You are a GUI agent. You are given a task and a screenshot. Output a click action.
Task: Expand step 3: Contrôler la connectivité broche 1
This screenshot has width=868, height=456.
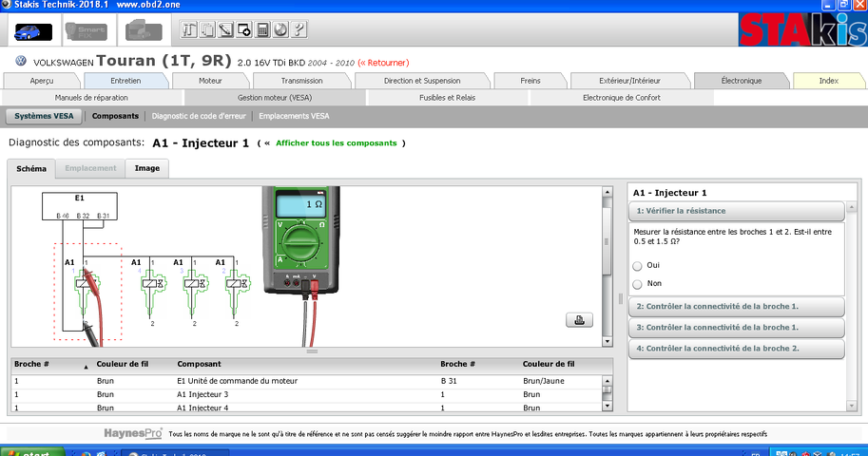coord(736,328)
